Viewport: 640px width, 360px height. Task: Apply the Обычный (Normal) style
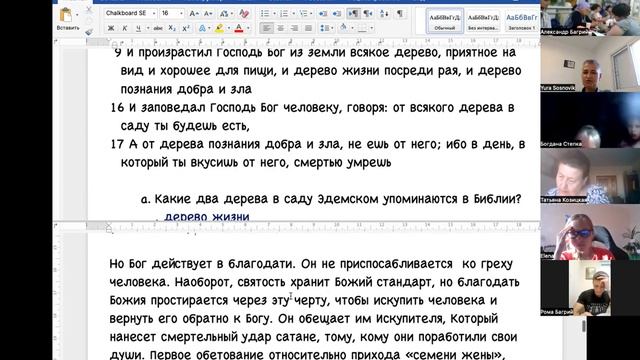tap(444, 21)
